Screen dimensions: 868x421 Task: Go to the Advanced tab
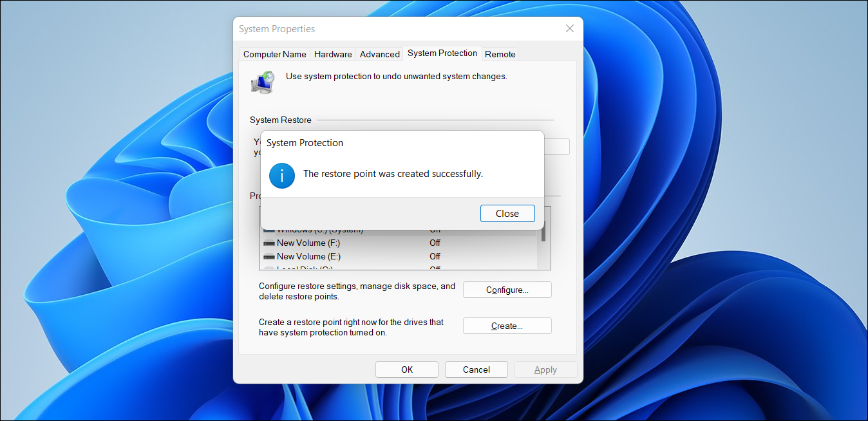click(x=379, y=54)
